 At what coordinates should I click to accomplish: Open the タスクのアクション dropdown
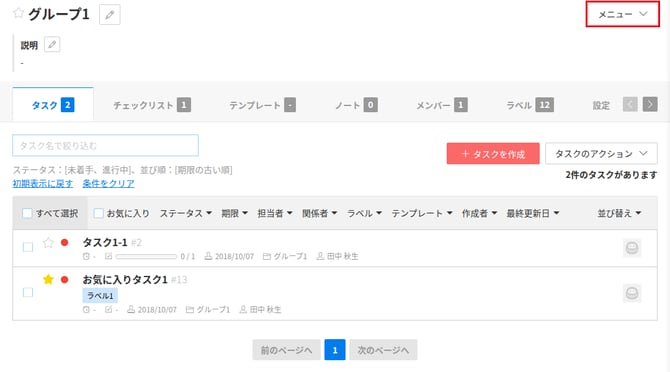[601, 154]
